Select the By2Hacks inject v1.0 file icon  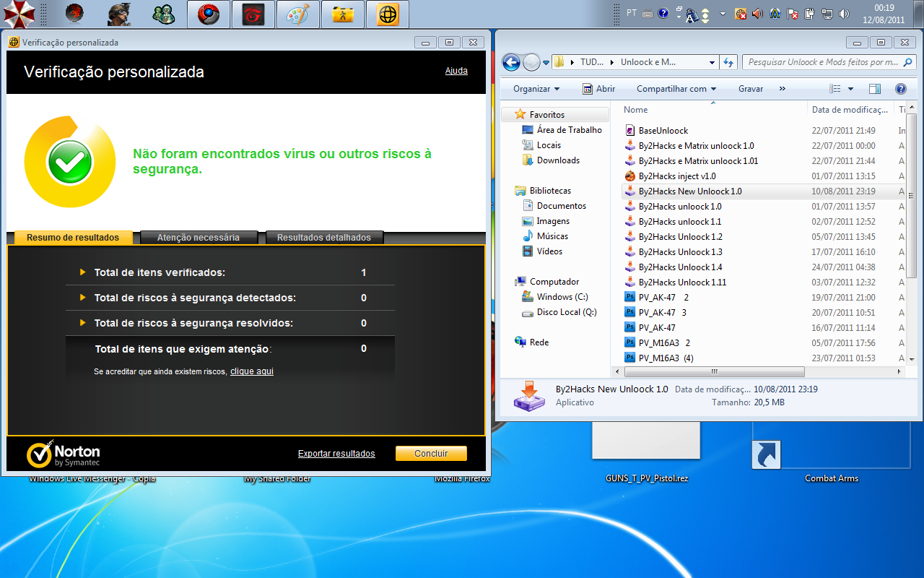point(630,176)
